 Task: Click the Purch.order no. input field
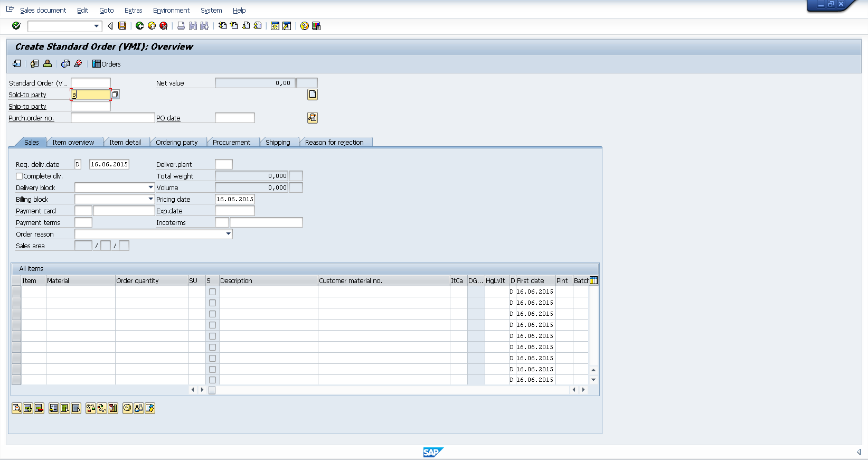112,118
